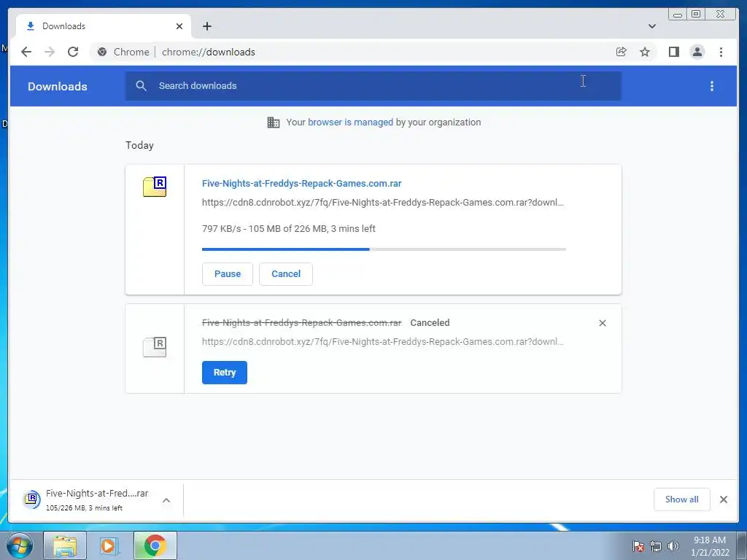This screenshot has height=560, width=747.
Task: Close the Downloads tab
Action: tap(179, 26)
